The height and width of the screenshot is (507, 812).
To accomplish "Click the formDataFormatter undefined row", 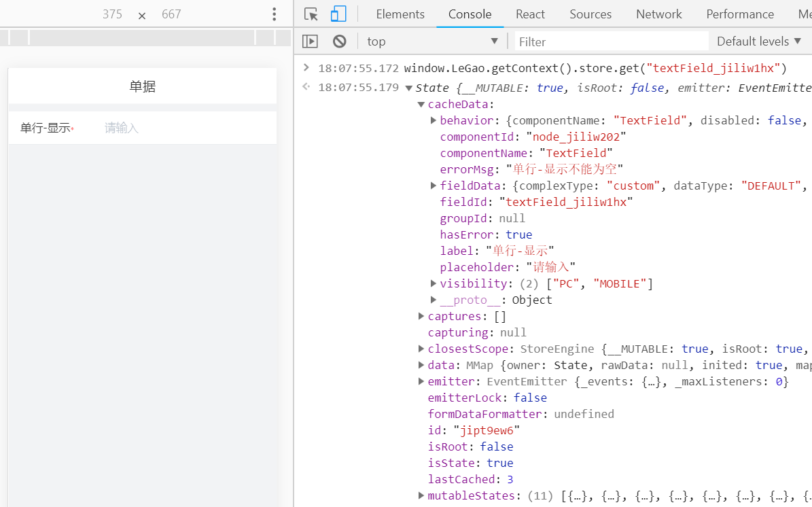I will click(520, 414).
